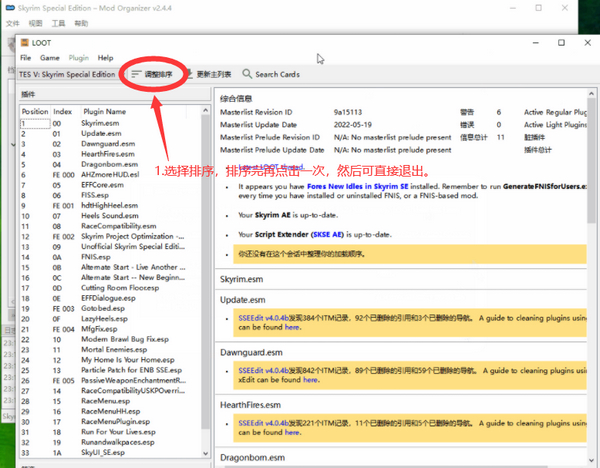Open the game selector 'TES V: Skyrim Special Edition'
This screenshot has width=600, height=468.
pos(66,74)
